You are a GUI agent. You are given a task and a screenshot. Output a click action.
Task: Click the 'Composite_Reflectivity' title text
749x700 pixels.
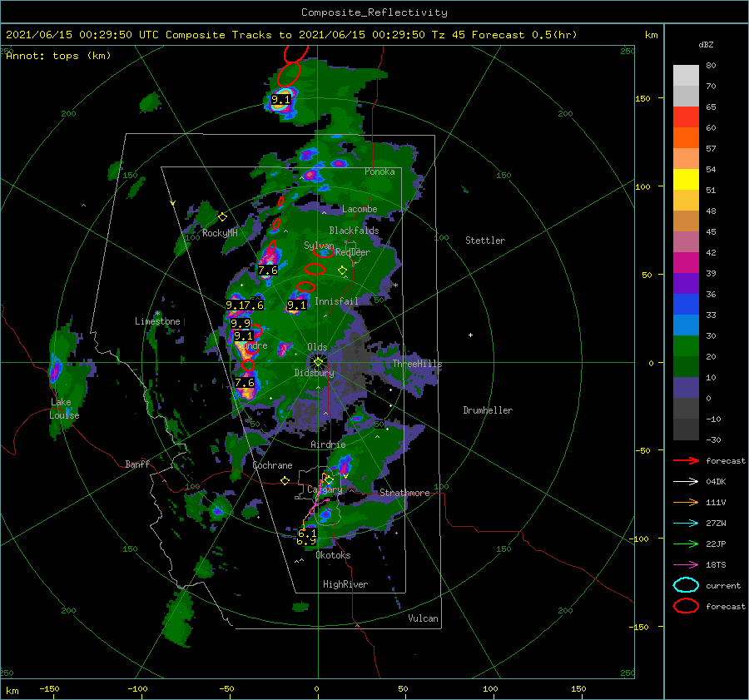tap(374, 12)
